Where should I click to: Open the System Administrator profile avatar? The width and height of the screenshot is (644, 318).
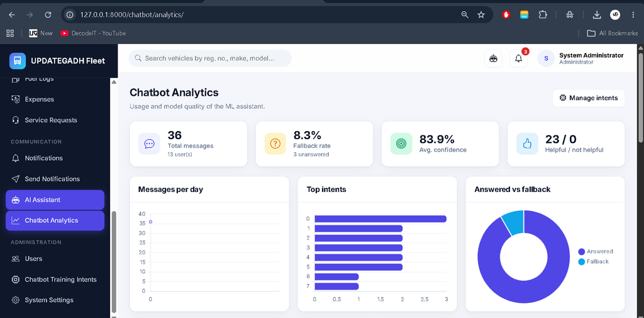[547, 59]
